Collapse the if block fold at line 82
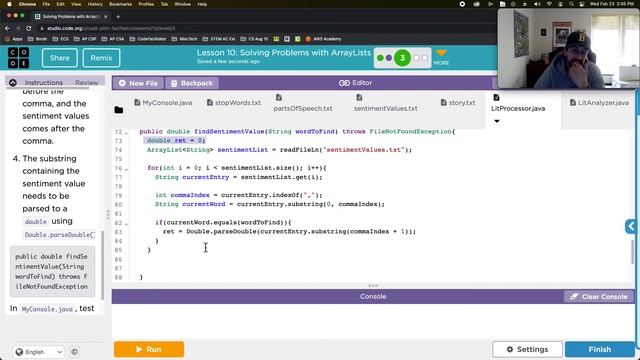Viewport: 640px width, 360px height. click(126, 224)
